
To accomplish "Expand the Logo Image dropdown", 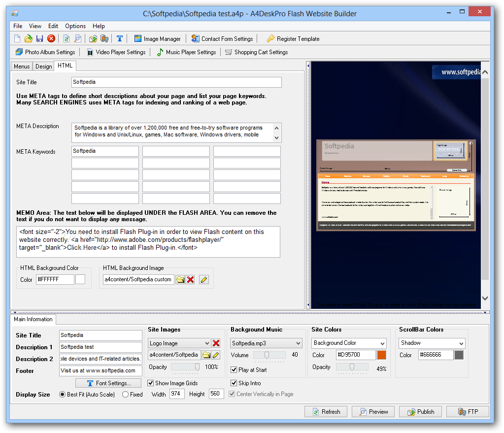I will point(207,343).
